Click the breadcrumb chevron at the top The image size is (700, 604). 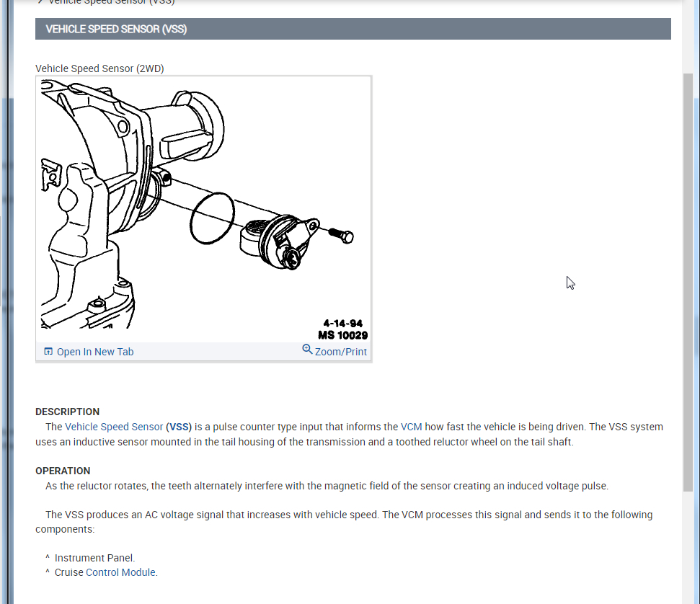click(x=40, y=1)
